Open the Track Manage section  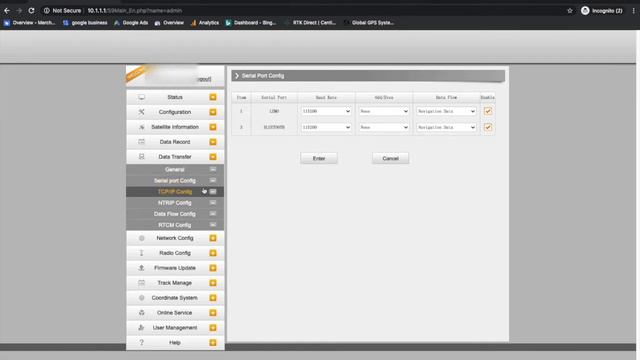pyautogui.click(x=175, y=283)
